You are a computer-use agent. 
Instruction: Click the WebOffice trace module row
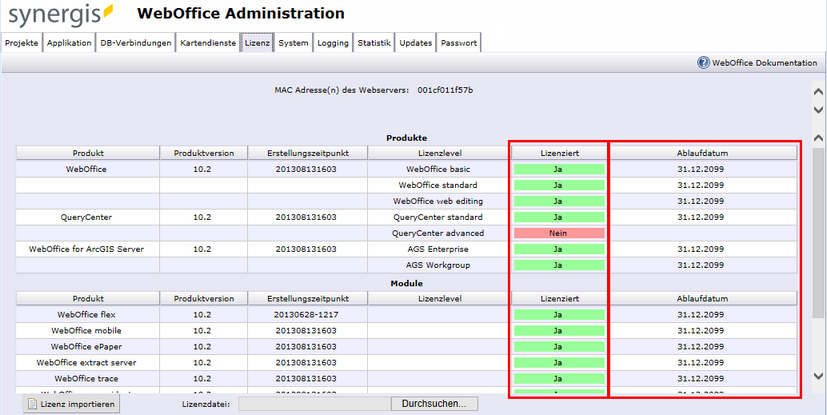[406, 379]
